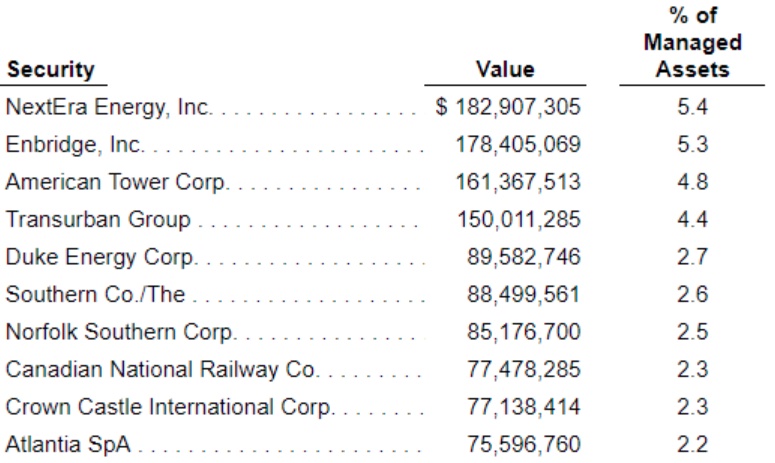The width and height of the screenshot is (775, 463).
Task: Click Norfolk Southern Corp. in the table
Action: tap(120, 332)
